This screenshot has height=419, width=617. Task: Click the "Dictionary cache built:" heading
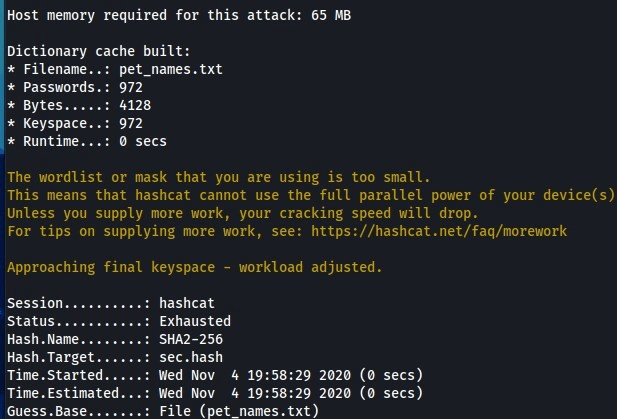coord(89,52)
